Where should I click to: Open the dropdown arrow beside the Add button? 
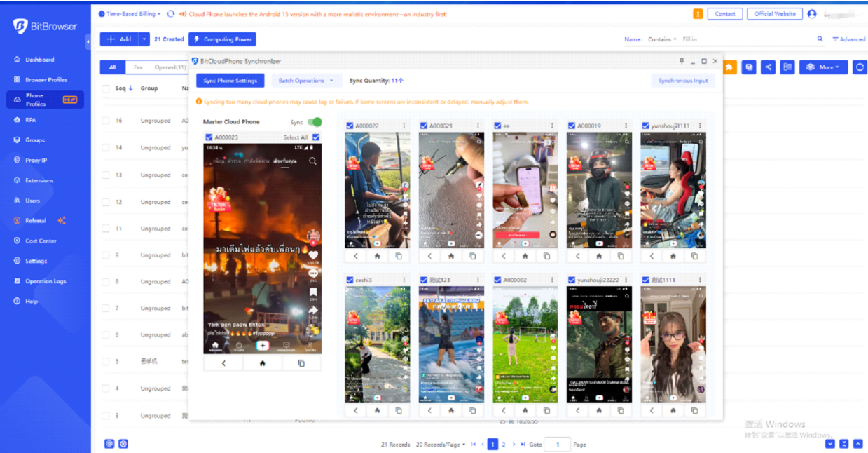pyautogui.click(x=144, y=39)
